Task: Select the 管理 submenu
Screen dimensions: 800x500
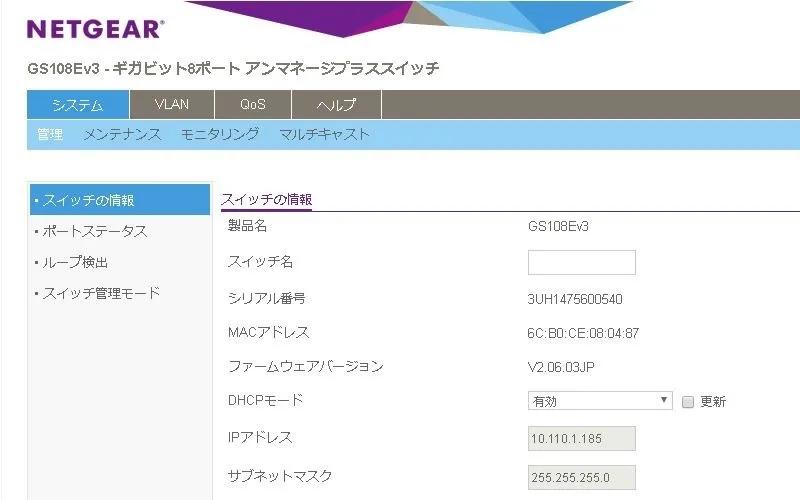Action: pos(49,135)
